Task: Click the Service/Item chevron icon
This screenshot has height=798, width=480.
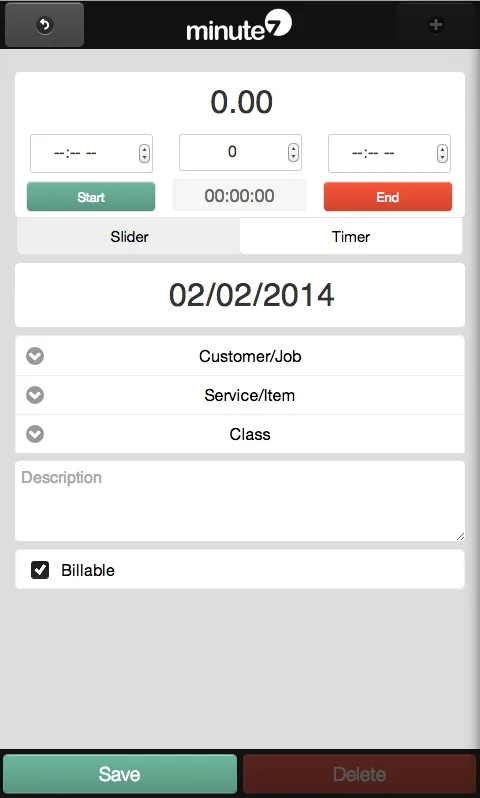Action: pos(35,395)
